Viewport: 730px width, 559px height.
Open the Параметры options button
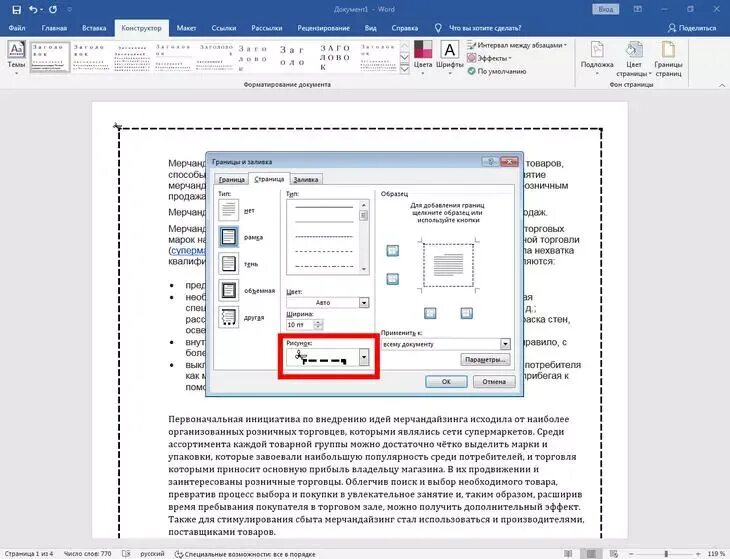coord(485,360)
